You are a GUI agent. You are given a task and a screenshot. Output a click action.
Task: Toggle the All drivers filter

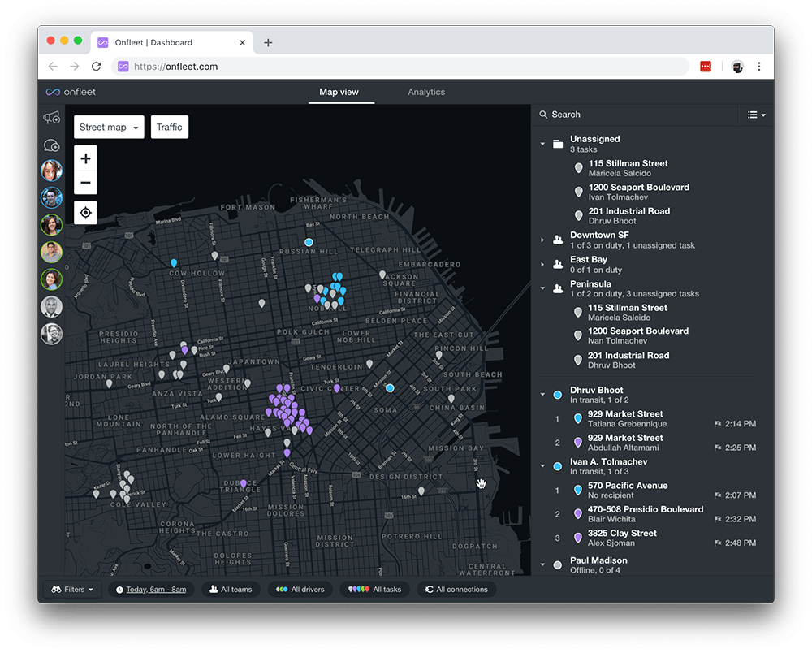pos(301,590)
